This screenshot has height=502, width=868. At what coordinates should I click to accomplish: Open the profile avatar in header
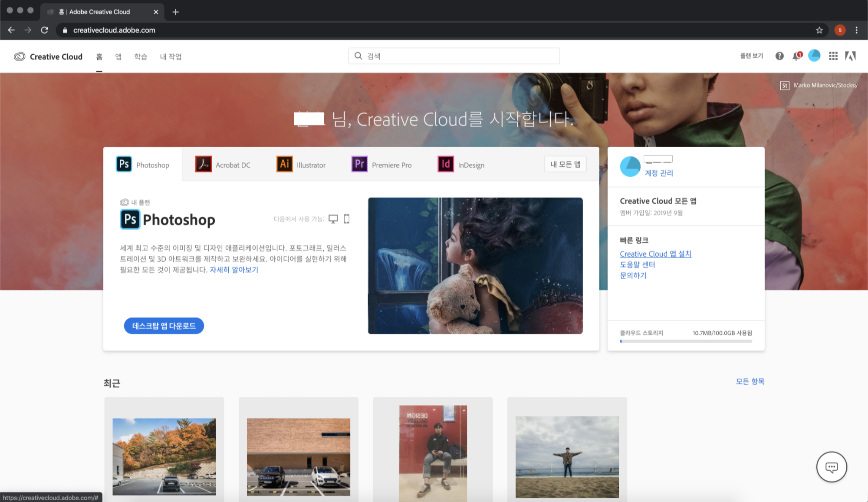(x=814, y=56)
